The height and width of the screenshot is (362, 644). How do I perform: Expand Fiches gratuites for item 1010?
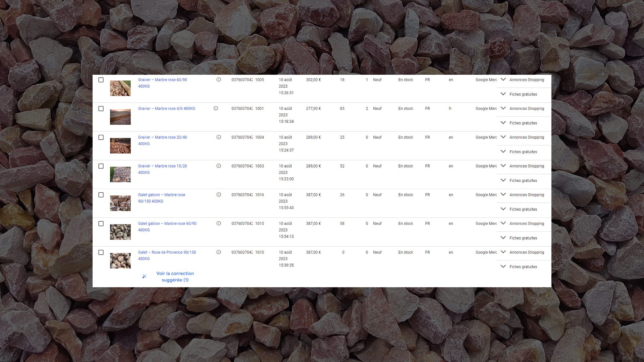(x=503, y=267)
